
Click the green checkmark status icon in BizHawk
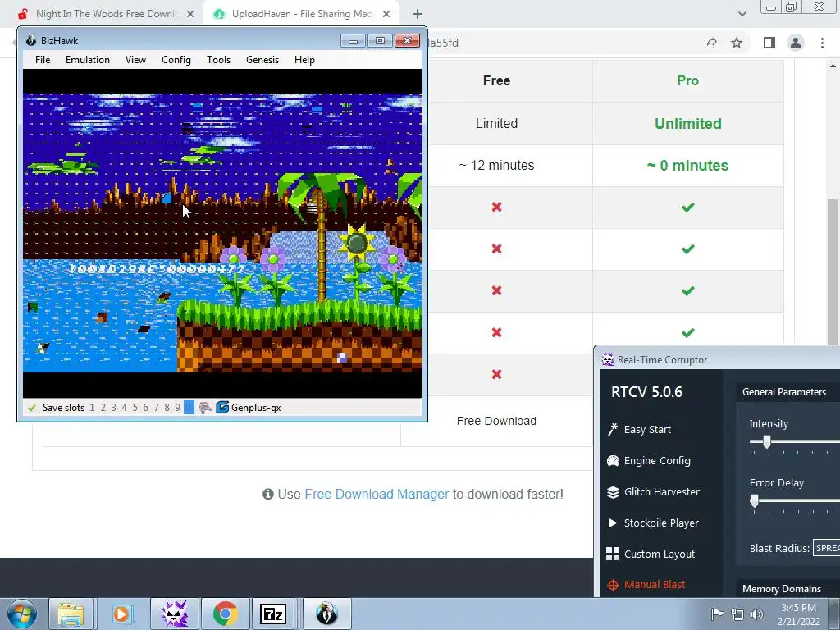click(x=32, y=408)
